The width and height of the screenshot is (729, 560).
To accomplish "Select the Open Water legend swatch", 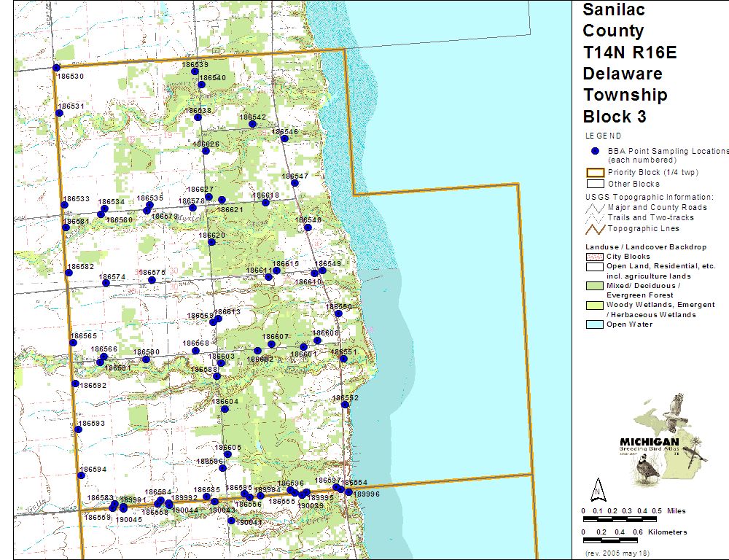I will pyautogui.click(x=596, y=324).
